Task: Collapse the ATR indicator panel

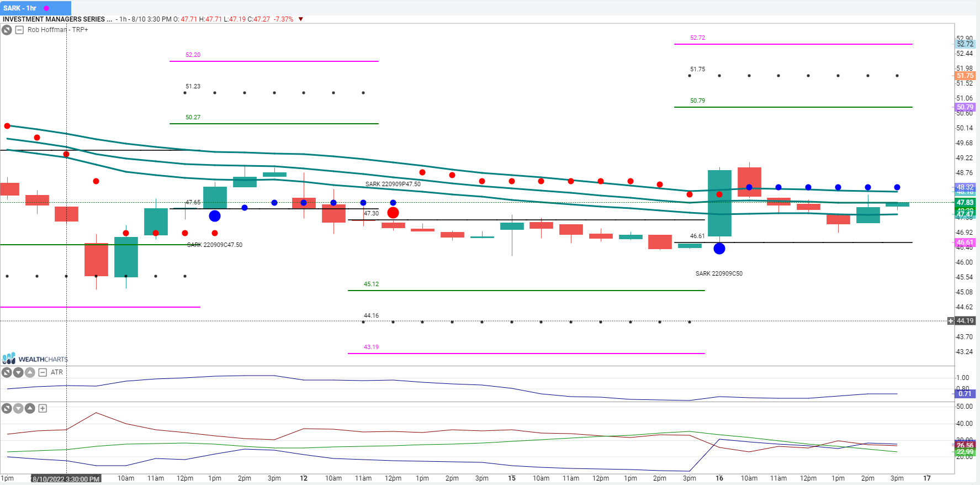Action: tap(43, 372)
